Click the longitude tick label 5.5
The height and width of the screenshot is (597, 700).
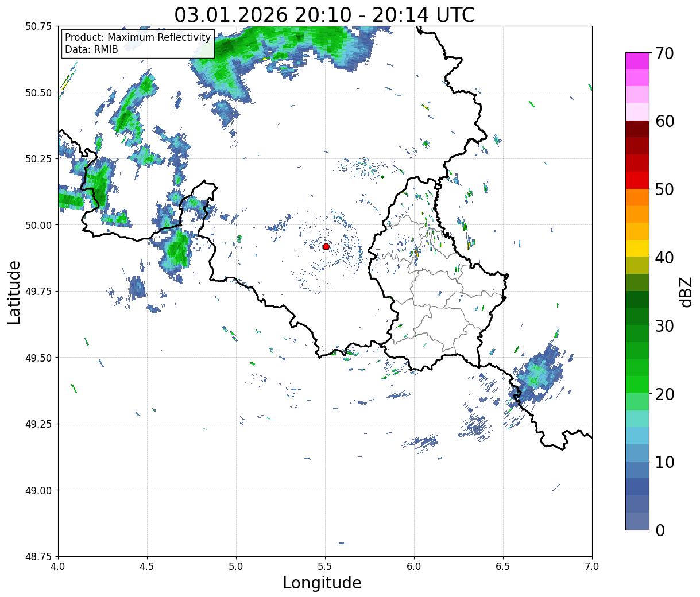point(325,566)
